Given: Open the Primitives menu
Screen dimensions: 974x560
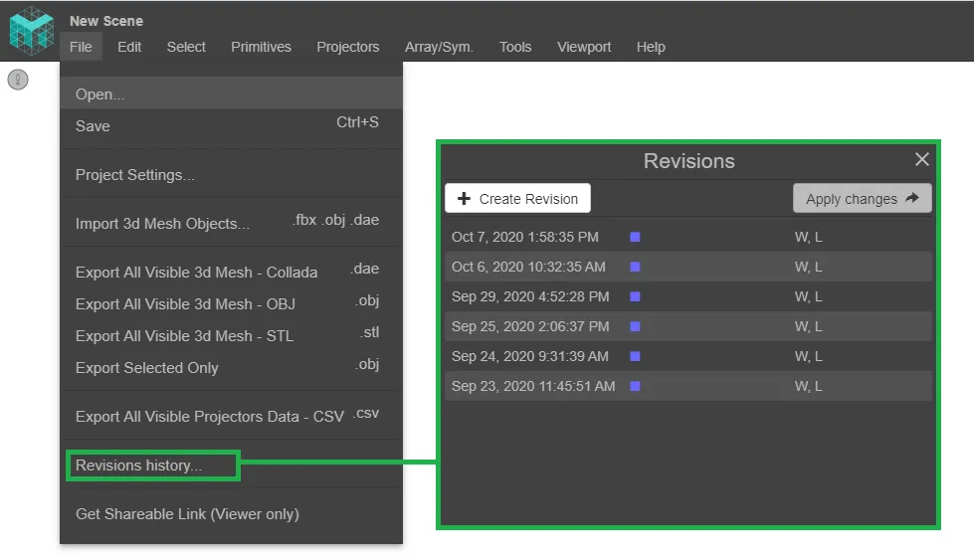Looking at the screenshot, I should point(261,47).
